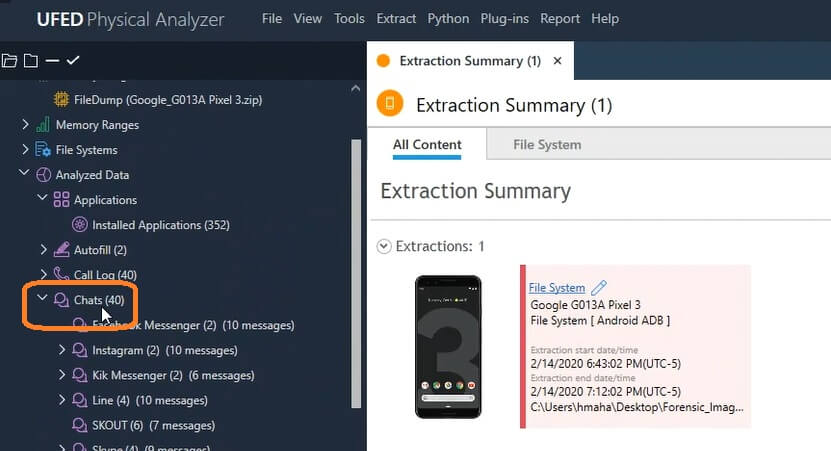
Task: Select Installed Applications (352)
Action: pyautogui.click(x=161, y=225)
